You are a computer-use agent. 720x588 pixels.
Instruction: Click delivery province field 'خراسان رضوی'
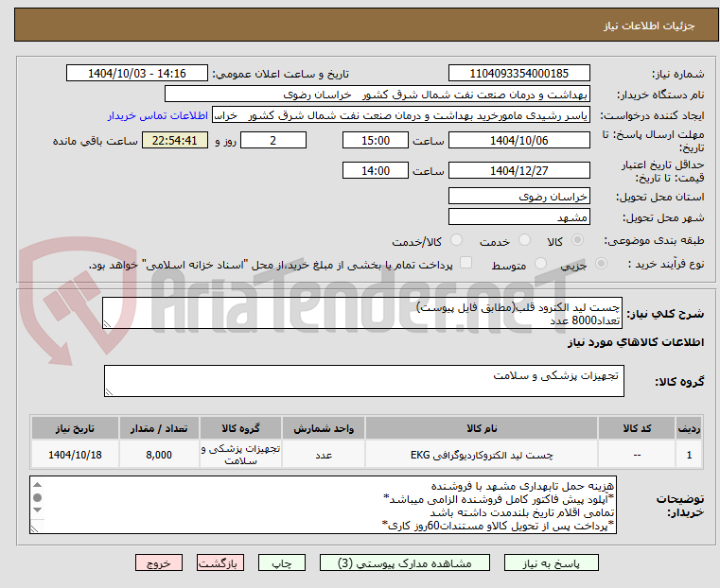coord(519,197)
